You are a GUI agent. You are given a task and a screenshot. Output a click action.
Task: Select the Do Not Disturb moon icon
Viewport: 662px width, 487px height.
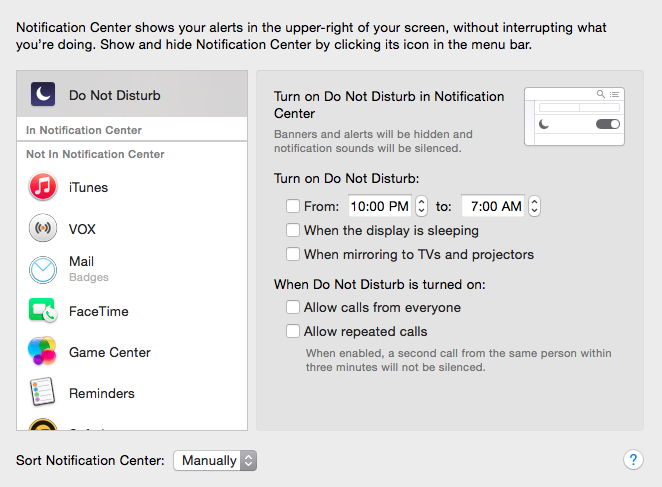point(43,94)
